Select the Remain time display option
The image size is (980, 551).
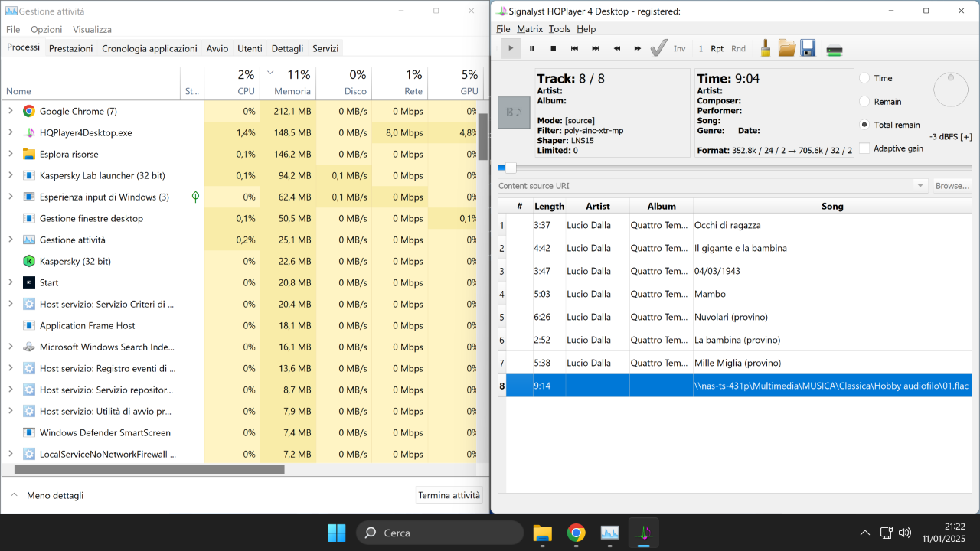tap(864, 102)
